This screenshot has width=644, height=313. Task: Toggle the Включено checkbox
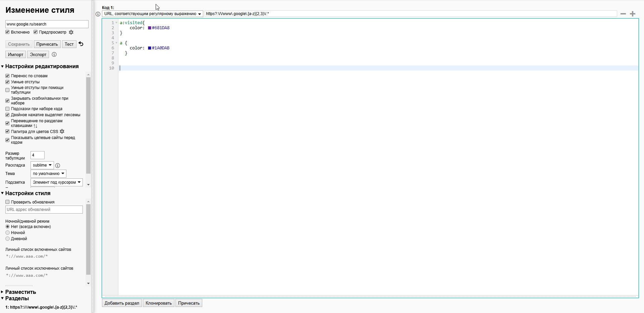[x=7, y=32]
